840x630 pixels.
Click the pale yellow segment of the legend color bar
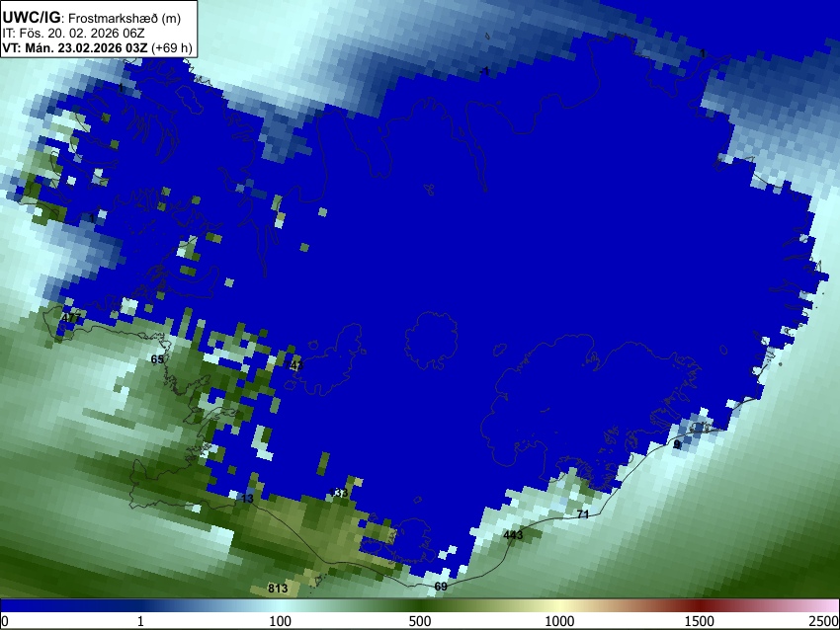click(x=559, y=605)
